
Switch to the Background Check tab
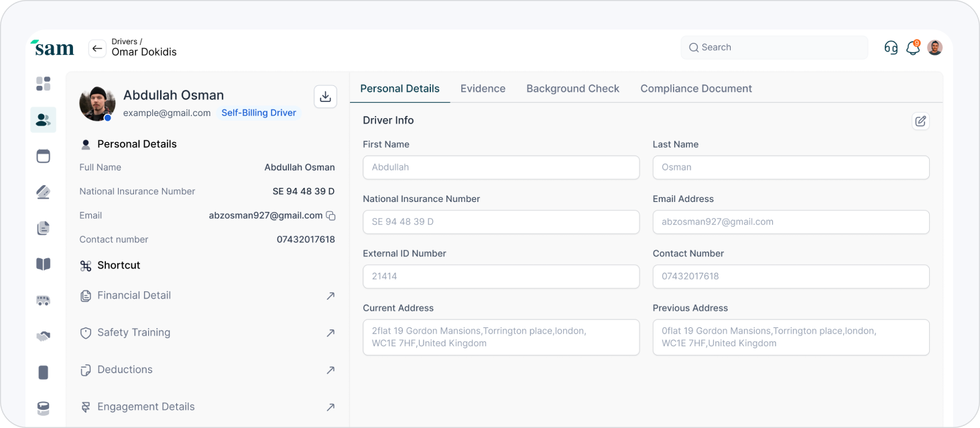pyautogui.click(x=572, y=89)
